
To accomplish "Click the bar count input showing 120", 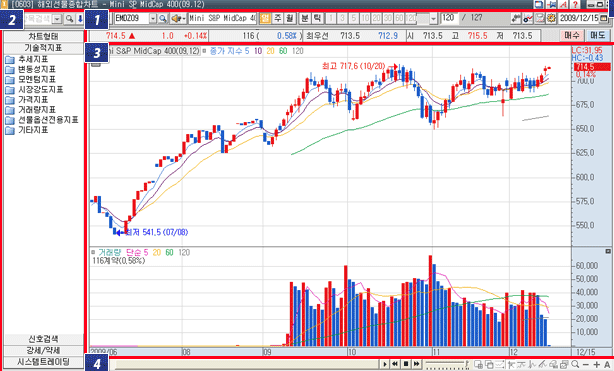I will tap(450, 18).
